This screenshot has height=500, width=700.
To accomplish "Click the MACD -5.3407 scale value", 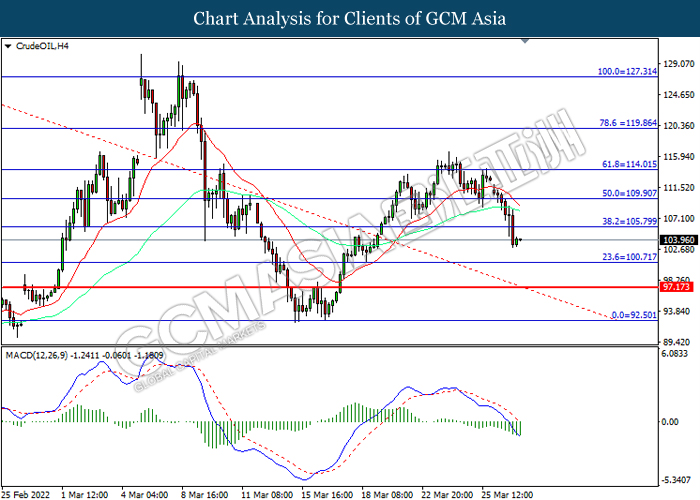I will 676,480.
